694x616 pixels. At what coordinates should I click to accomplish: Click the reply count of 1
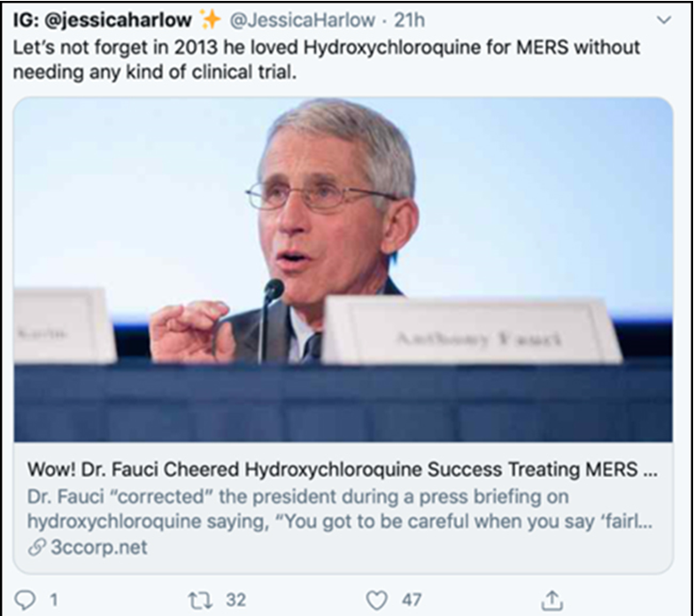(54, 600)
